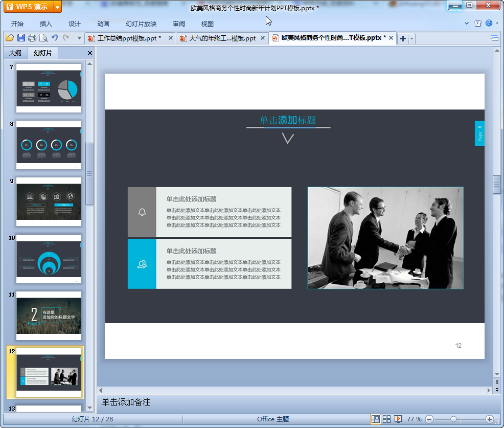Click the thumbnail panel scroll down arrow
504x428 pixels.
click(89, 408)
